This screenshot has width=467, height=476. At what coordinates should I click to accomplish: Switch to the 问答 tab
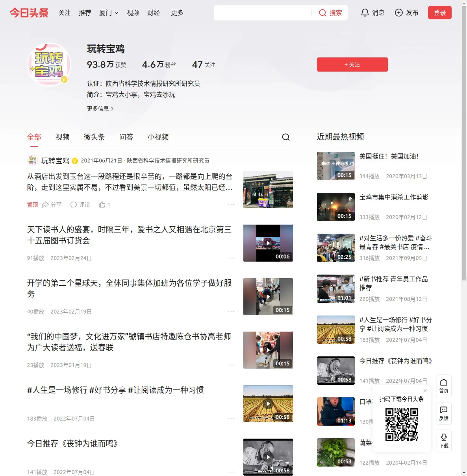click(126, 137)
